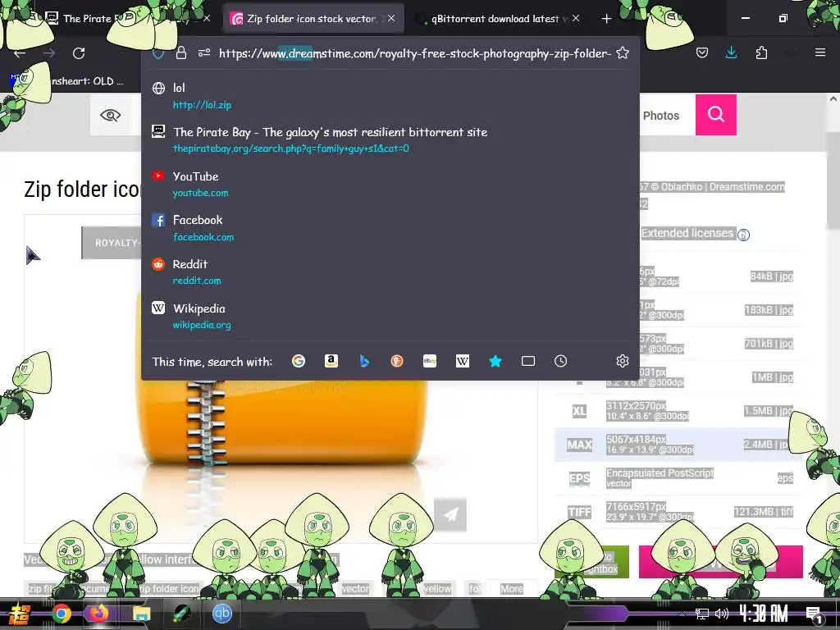Open the Firefox downloads panel

coord(731,53)
